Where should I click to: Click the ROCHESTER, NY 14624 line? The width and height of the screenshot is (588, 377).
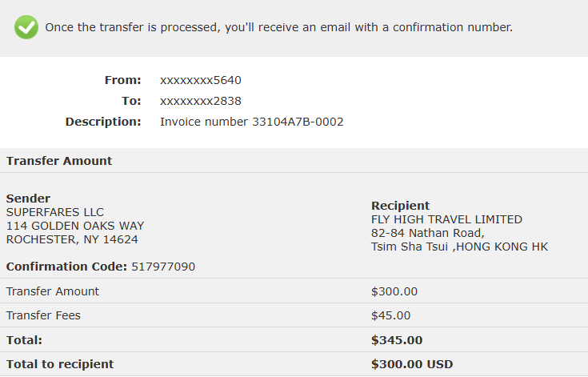[x=72, y=239]
